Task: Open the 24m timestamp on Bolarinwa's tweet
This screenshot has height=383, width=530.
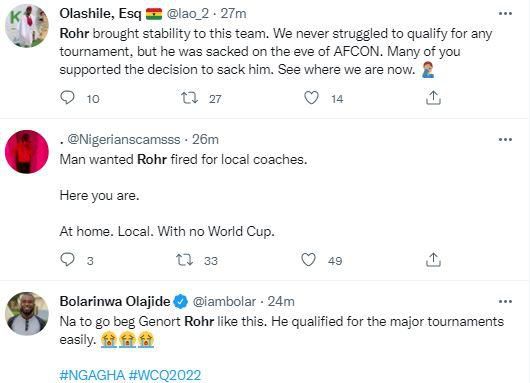Action: 281,302
